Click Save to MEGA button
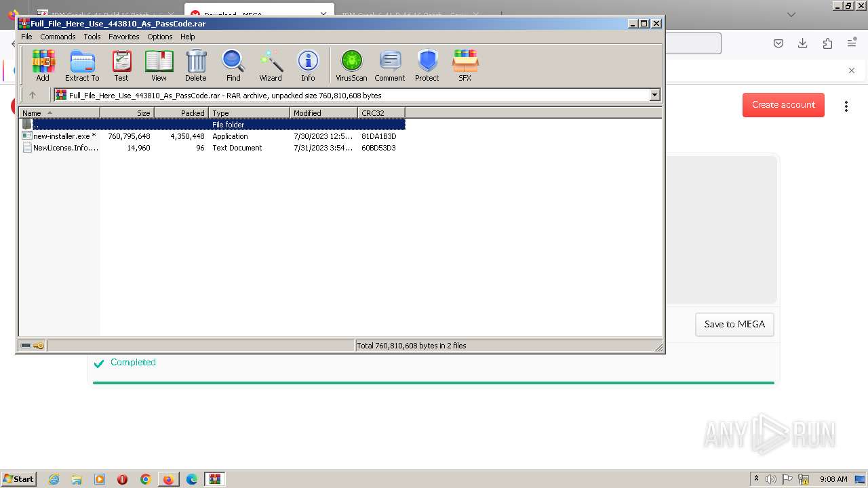The width and height of the screenshot is (868, 488). (734, 324)
